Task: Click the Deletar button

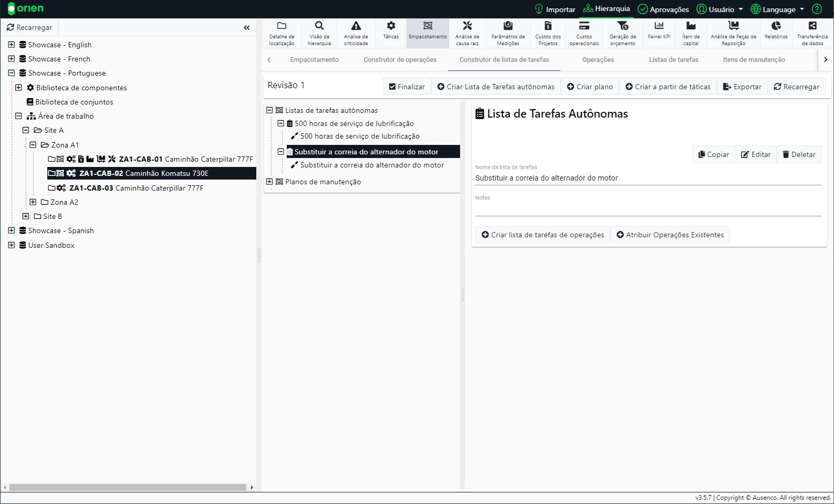Action: (x=799, y=154)
